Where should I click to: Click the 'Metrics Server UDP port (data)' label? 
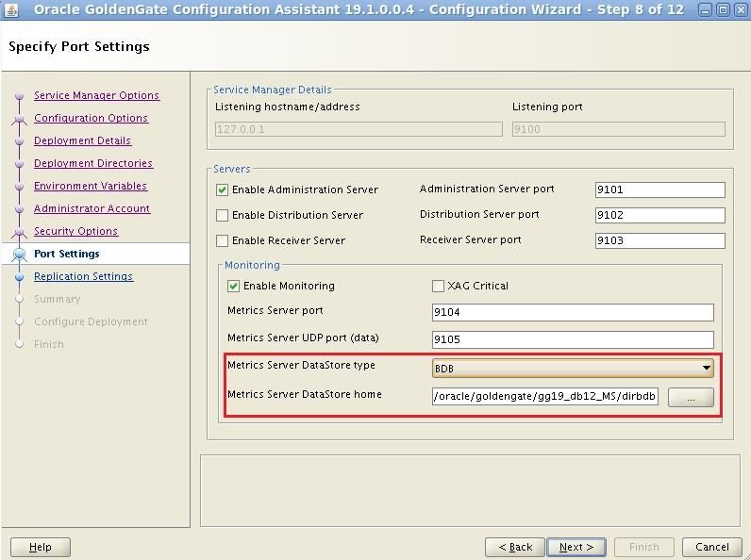click(x=303, y=338)
